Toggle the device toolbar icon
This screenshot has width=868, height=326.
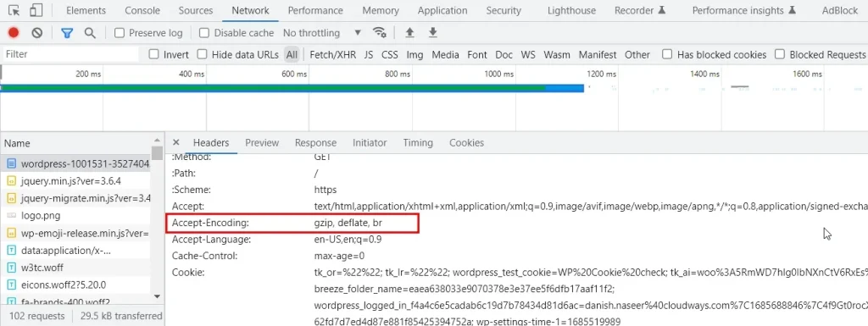(36, 10)
